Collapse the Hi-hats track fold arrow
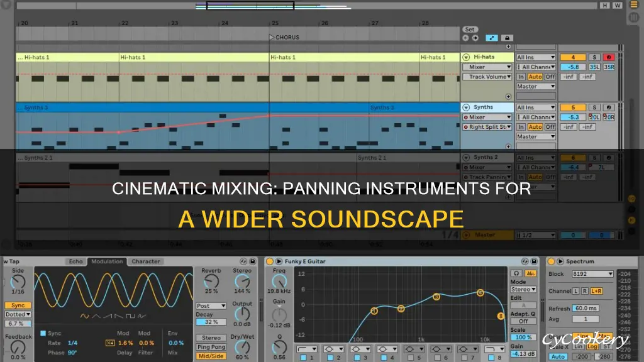Screen dimensions: 644x362 pyautogui.click(x=466, y=57)
